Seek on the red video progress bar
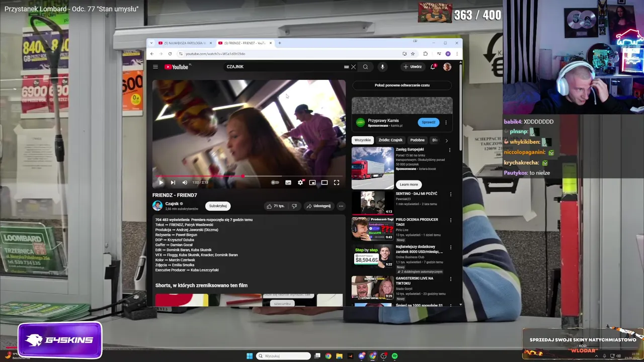Viewport: 644px width, 362px height. click(249, 176)
